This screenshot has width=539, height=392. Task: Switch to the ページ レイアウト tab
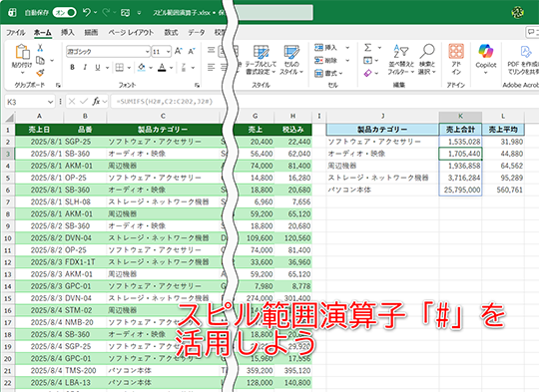click(131, 33)
